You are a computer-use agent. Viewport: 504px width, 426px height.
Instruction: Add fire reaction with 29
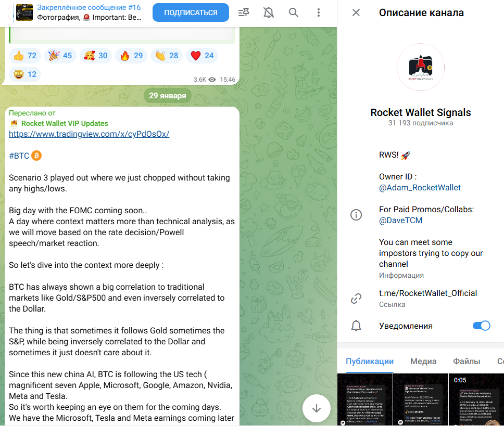[131, 56]
